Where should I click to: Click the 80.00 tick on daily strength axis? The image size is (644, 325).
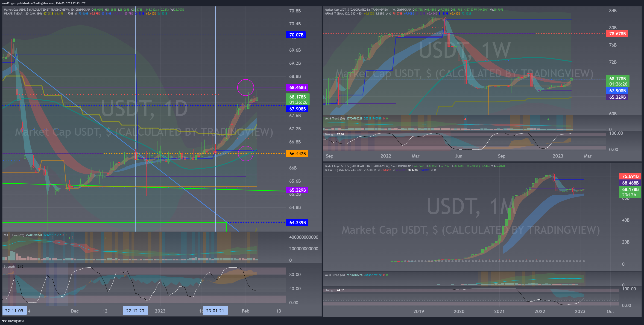pyautogui.click(x=295, y=275)
